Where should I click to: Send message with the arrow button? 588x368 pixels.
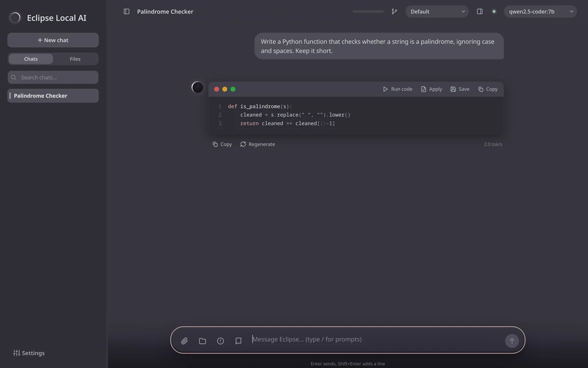point(512,341)
